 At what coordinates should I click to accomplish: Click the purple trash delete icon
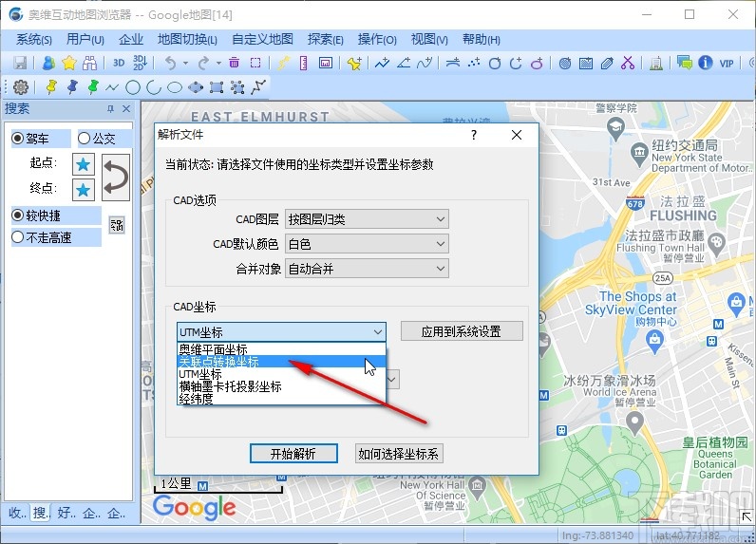[234, 63]
